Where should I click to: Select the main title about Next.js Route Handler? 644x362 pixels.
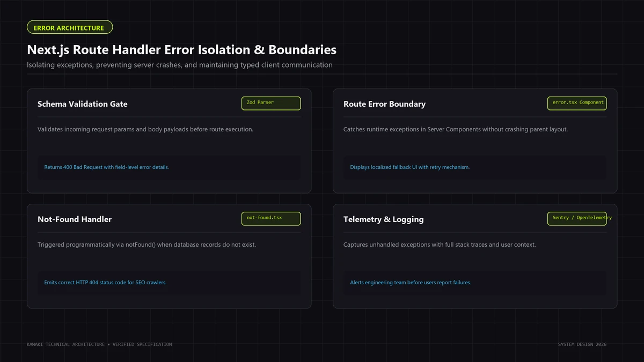[182, 50]
